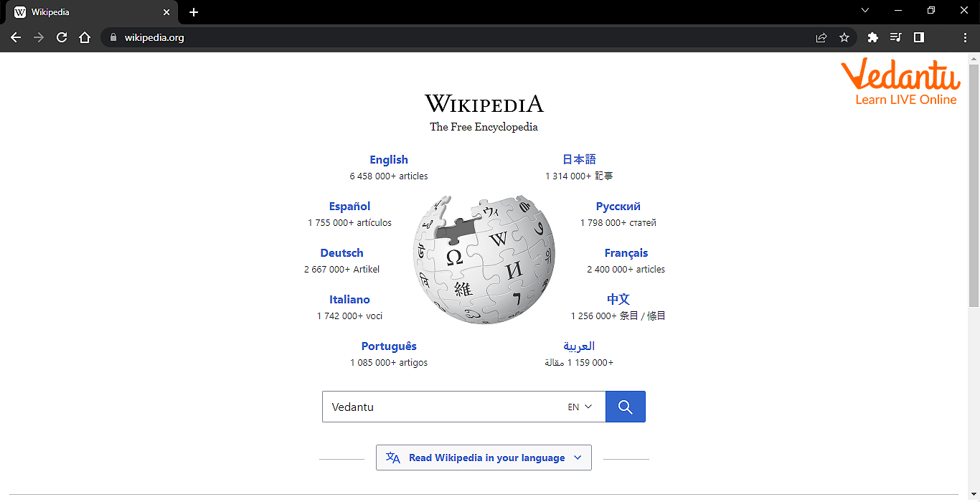Bookmark this page with star icon
The width and height of the screenshot is (980, 502).
(844, 37)
